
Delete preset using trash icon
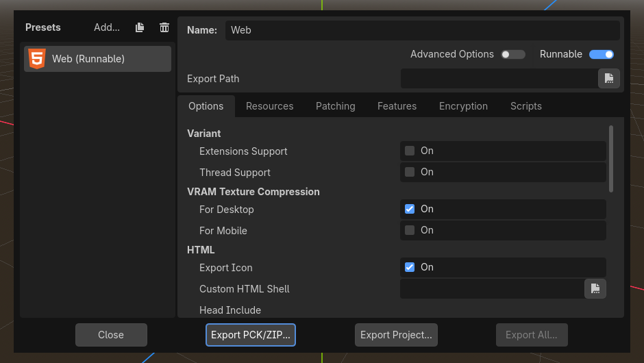[x=164, y=27]
